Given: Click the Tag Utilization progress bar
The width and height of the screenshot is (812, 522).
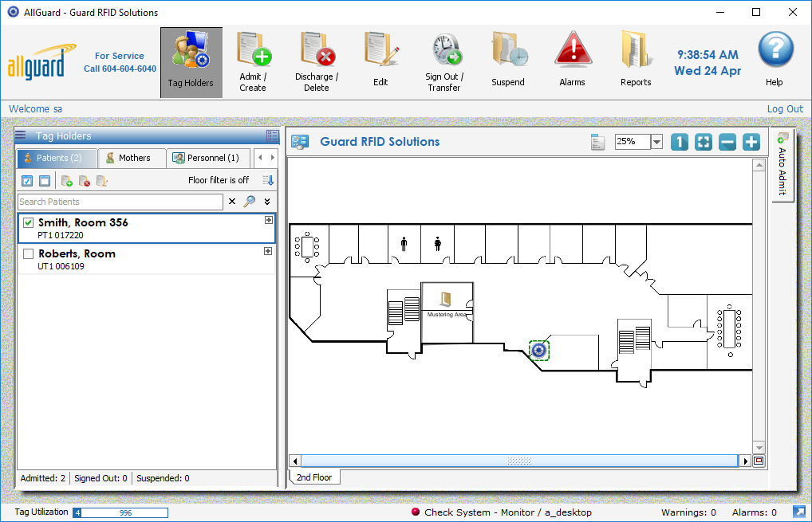Looking at the screenshot, I should coord(120,512).
